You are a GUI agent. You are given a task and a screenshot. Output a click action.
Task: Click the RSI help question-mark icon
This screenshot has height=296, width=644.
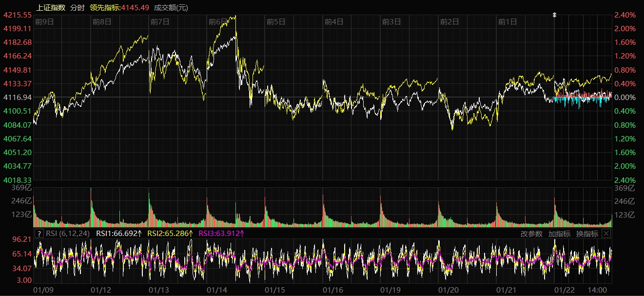tap(39, 234)
